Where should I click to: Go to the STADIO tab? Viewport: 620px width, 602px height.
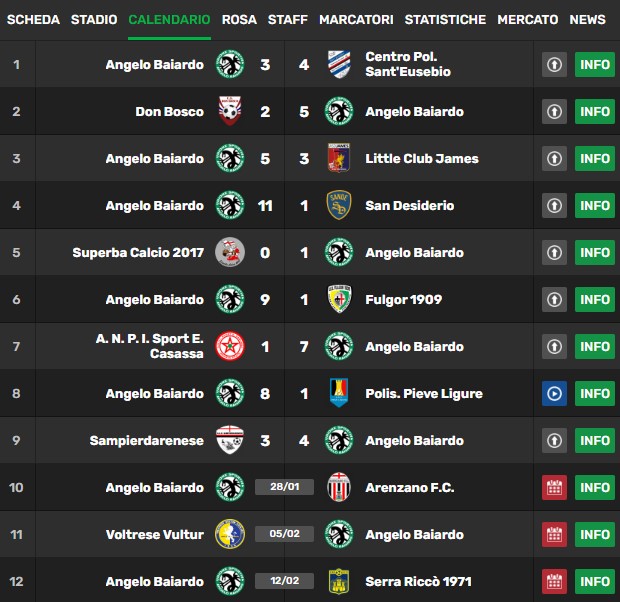coord(94,19)
